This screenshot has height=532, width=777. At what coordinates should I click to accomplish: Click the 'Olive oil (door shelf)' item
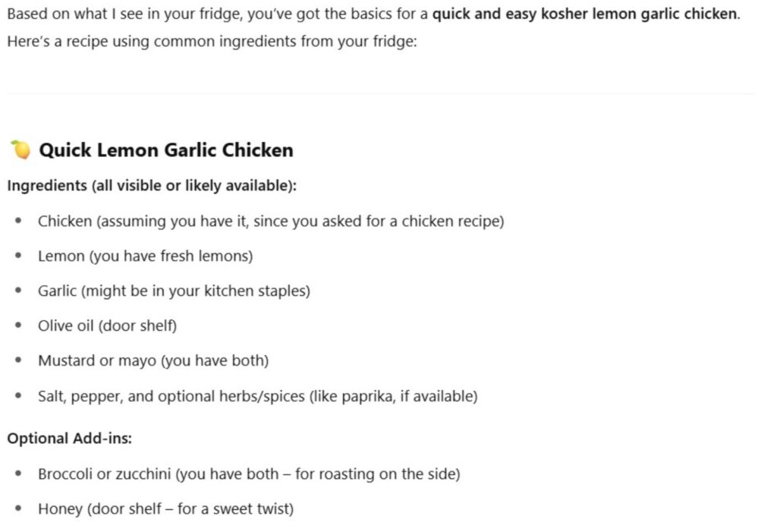[x=107, y=326]
